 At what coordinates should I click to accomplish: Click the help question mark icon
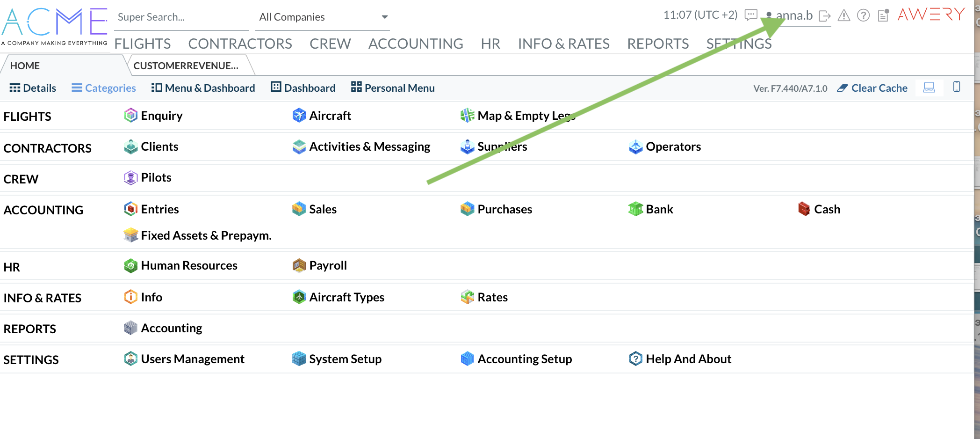[x=863, y=16]
